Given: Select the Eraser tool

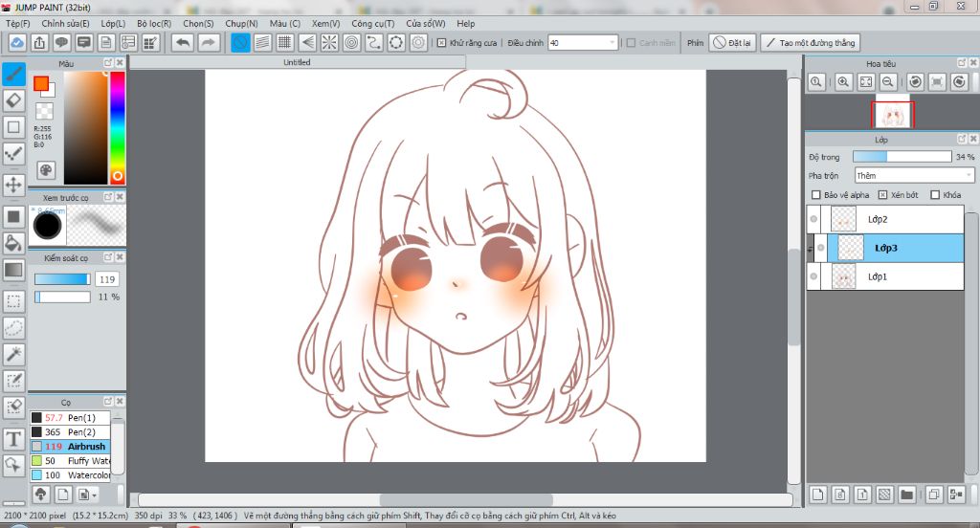Looking at the screenshot, I should tap(13, 100).
